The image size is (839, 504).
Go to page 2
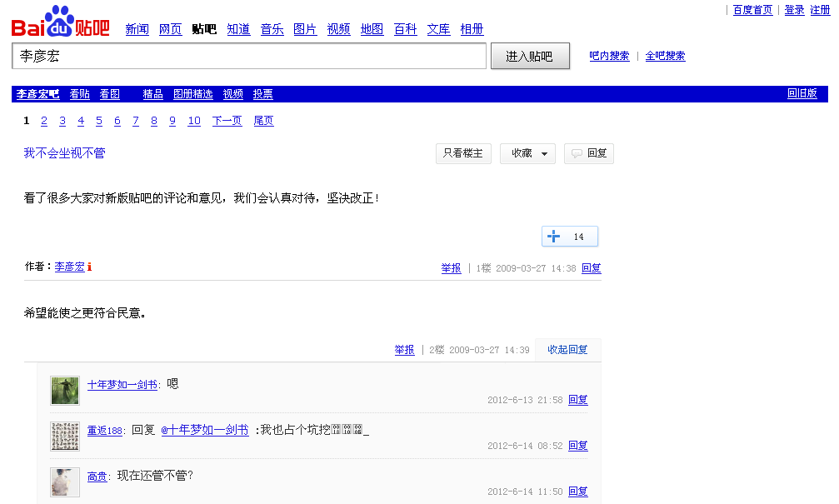point(44,121)
